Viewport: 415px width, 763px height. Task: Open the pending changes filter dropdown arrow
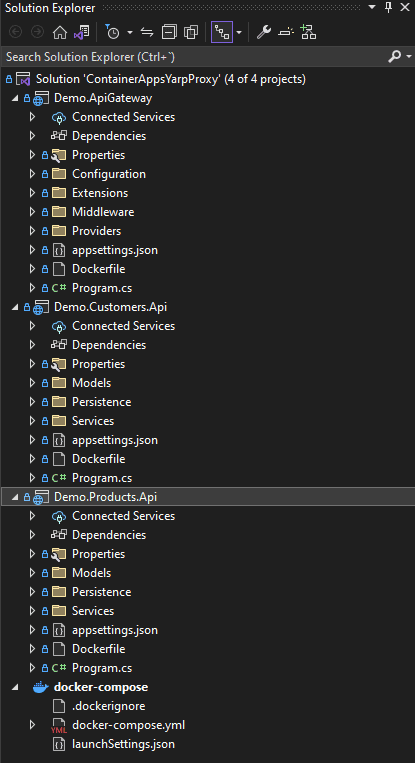[130, 33]
